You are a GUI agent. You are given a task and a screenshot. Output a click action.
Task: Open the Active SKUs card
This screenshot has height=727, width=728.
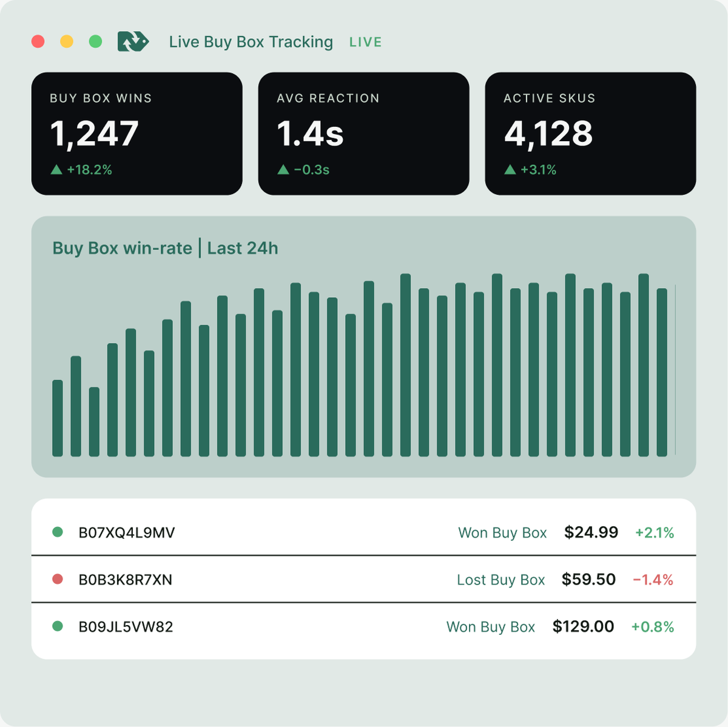point(590,133)
